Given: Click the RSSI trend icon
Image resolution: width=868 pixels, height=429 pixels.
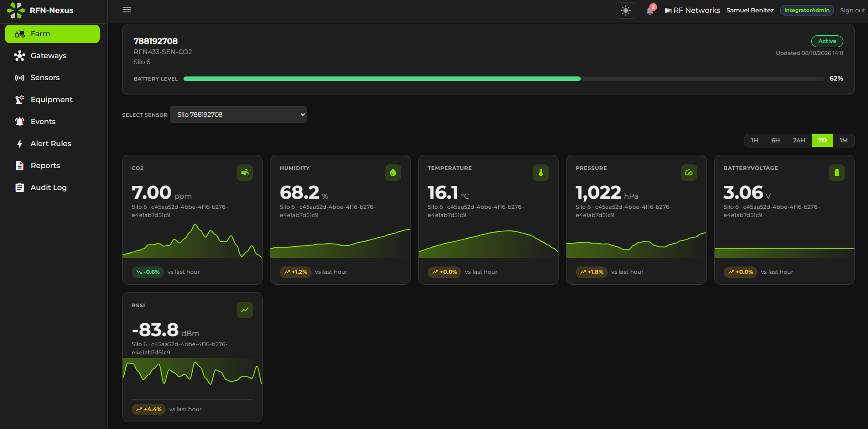Looking at the screenshot, I should (245, 310).
